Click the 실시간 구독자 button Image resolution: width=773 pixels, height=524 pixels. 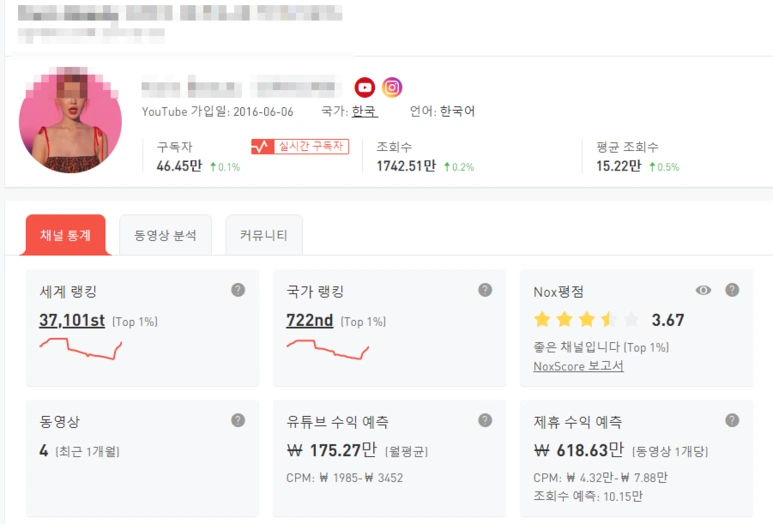pos(300,146)
